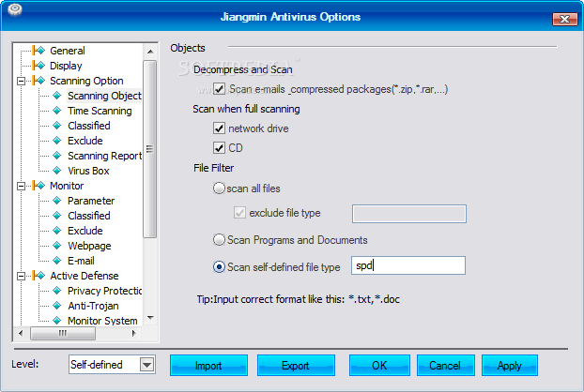584x392 pixels.
Task: Open the Display settings page
Action: tap(66, 66)
